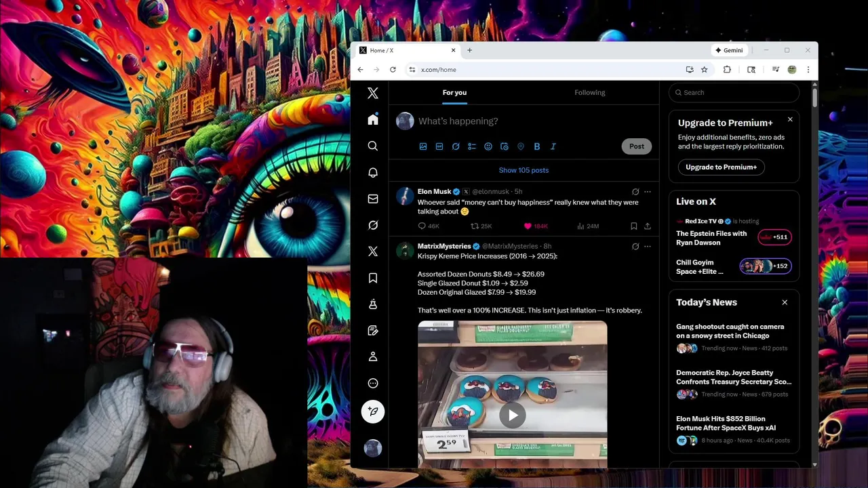Open a new browser tab
The height and width of the screenshot is (488, 868).
point(469,50)
